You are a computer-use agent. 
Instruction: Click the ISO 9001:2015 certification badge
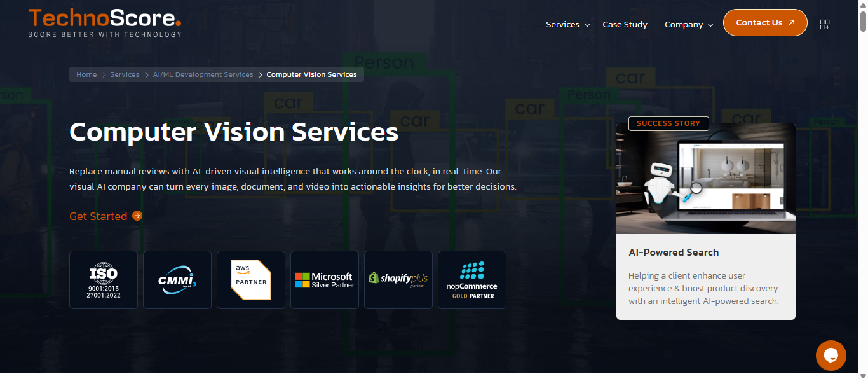pyautogui.click(x=104, y=280)
